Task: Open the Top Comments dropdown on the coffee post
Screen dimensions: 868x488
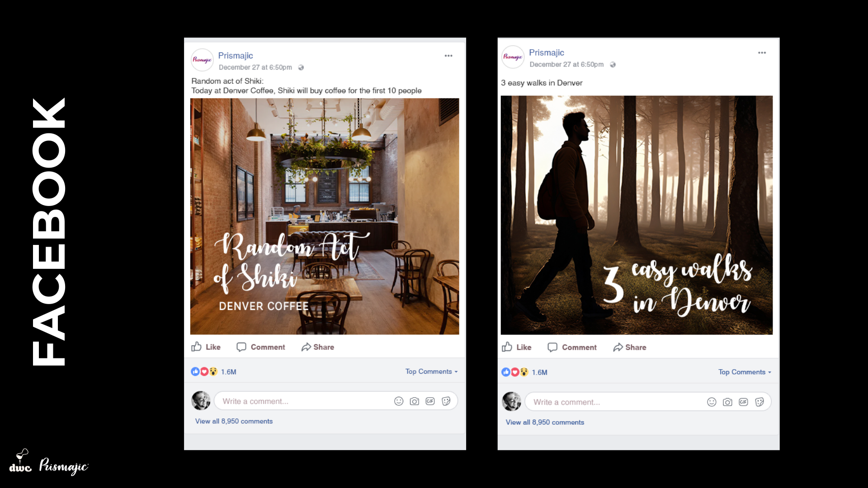Action: click(431, 371)
